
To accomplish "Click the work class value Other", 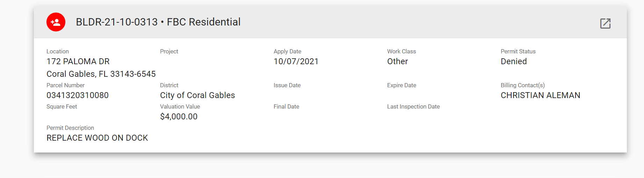I will [x=397, y=61].
